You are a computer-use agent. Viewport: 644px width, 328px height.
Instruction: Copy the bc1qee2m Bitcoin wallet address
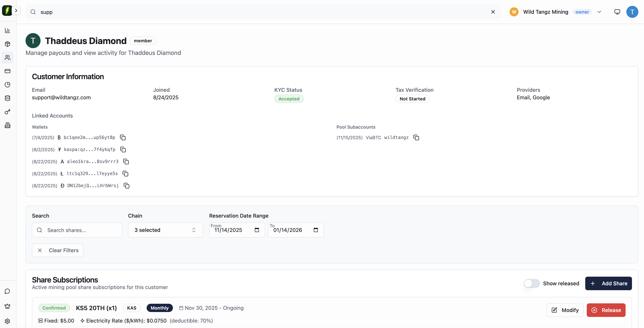click(123, 137)
